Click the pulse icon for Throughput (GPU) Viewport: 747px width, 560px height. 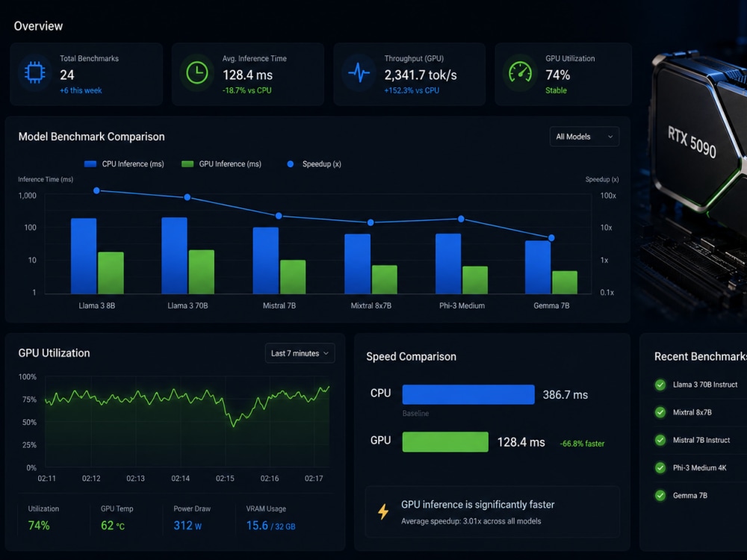click(359, 73)
